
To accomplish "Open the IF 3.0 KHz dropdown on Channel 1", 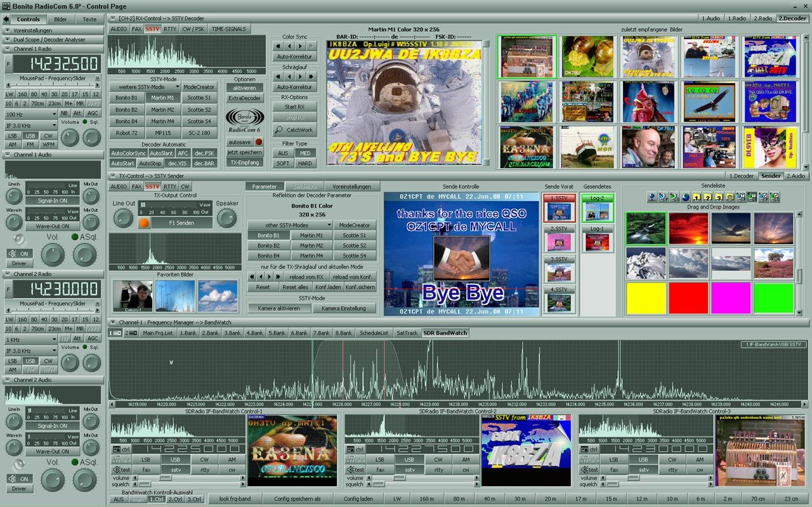I will pyautogui.click(x=30, y=125).
